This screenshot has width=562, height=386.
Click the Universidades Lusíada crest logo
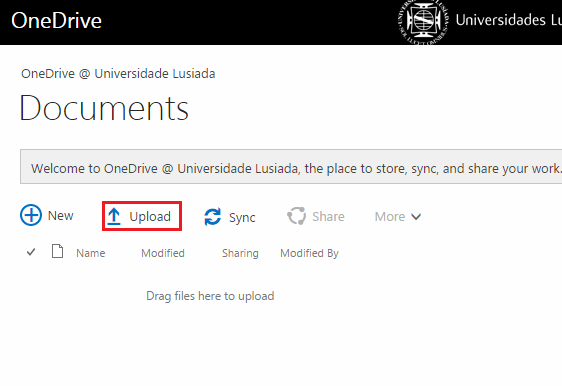click(x=423, y=22)
